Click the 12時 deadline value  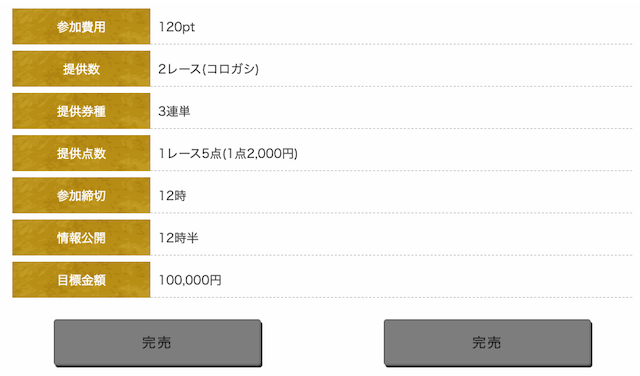coord(172,196)
